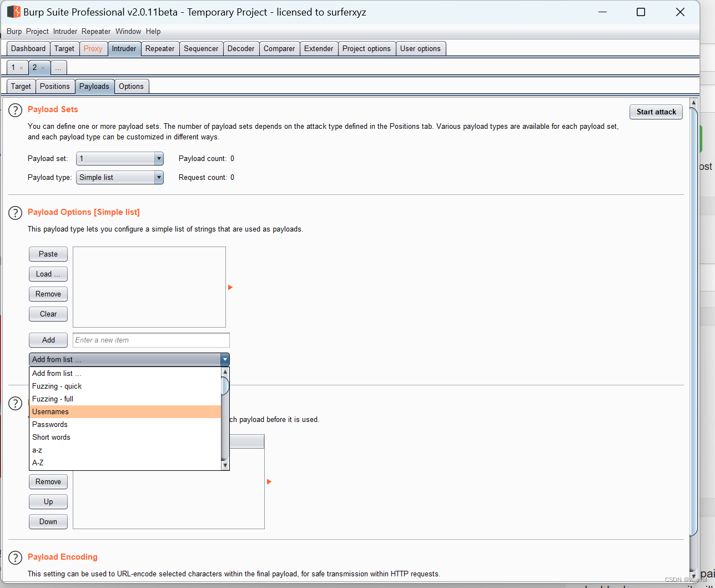Click dropdown list scrollbar up arrow
Screen dimensions: 715x588
point(225,371)
